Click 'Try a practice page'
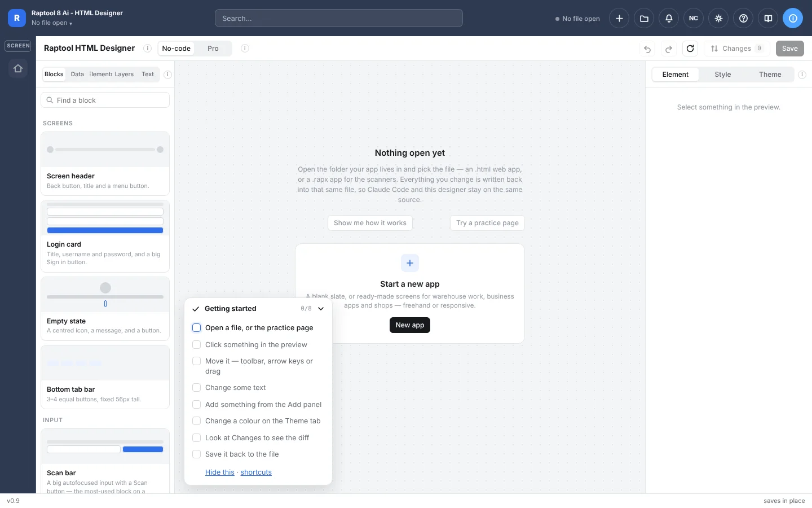The width and height of the screenshot is (812, 508). click(487, 223)
